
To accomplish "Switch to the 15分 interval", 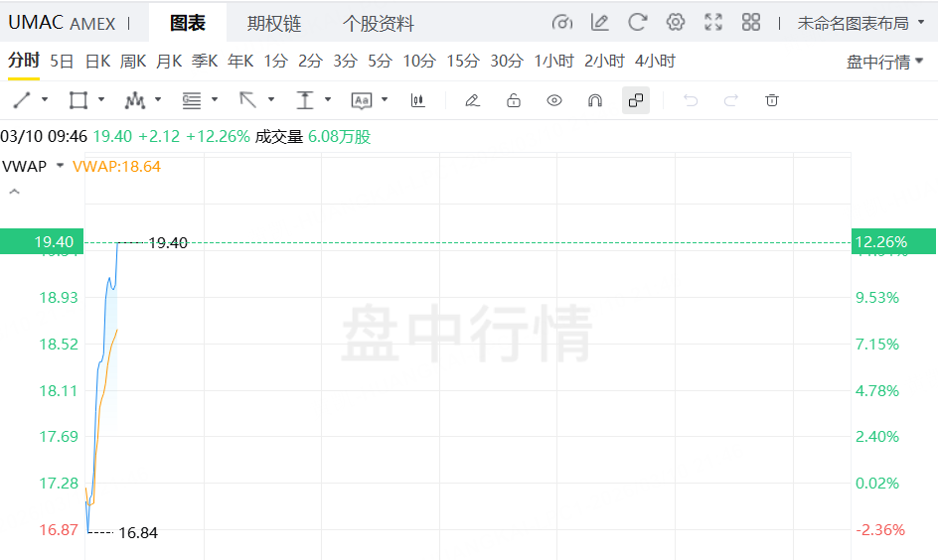I will click(x=463, y=61).
